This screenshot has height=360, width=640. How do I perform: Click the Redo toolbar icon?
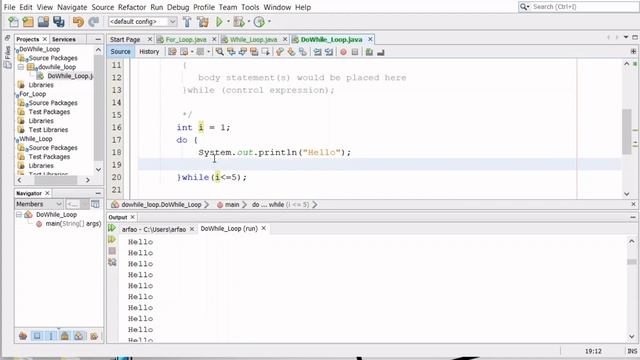tap(93, 22)
